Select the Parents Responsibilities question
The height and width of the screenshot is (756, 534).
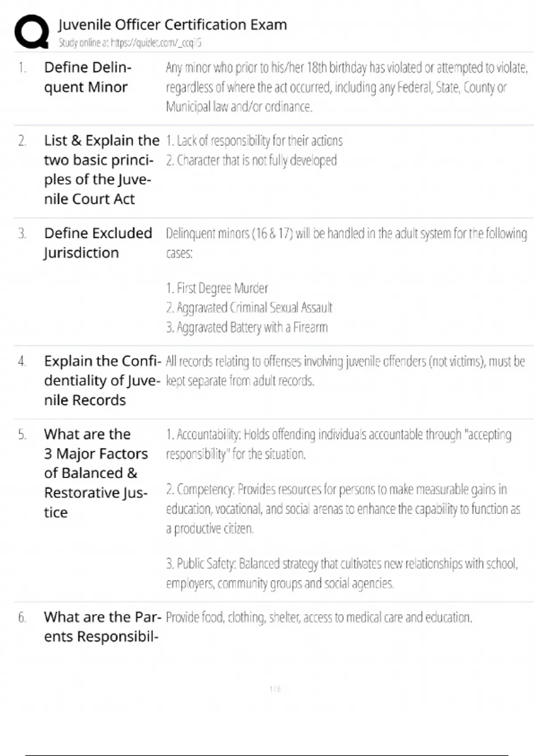pyautogui.click(x=102, y=627)
